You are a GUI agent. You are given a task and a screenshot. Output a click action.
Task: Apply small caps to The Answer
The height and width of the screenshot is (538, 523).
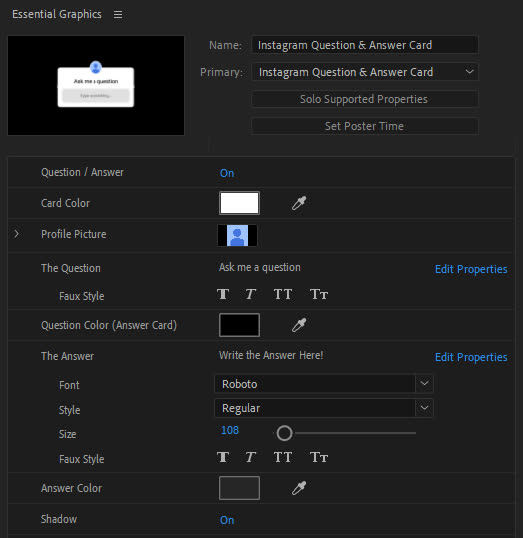(319, 457)
